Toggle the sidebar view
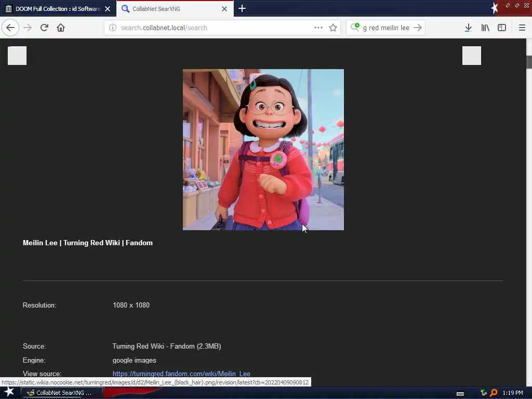The image size is (532, 399). pyautogui.click(x=502, y=28)
